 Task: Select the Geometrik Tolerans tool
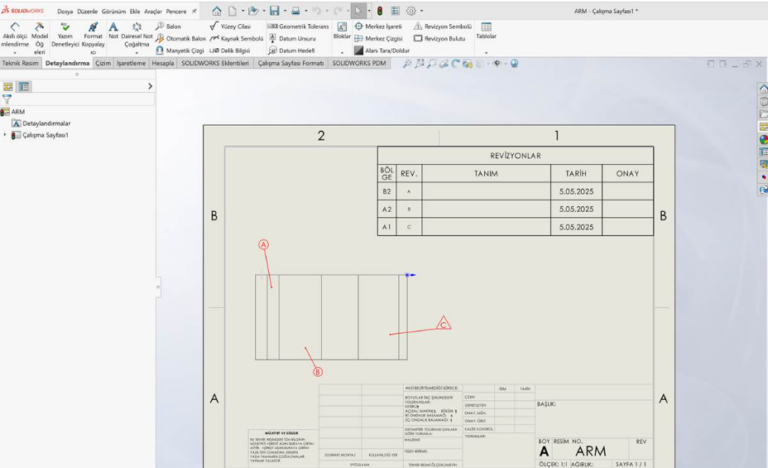(x=298, y=26)
